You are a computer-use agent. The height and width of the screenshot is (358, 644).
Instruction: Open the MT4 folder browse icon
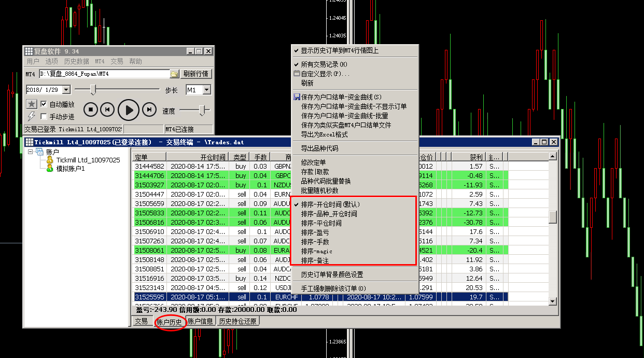click(175, 74)
